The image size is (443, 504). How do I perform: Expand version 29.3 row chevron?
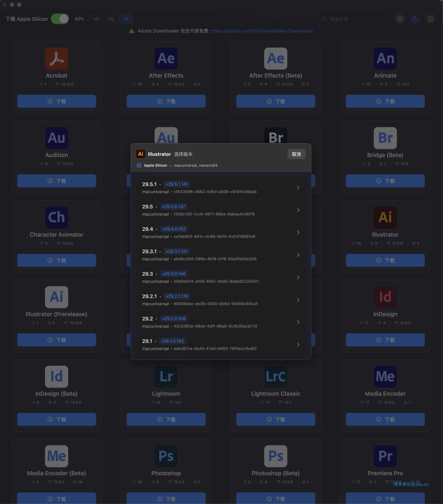pos(298,277)
